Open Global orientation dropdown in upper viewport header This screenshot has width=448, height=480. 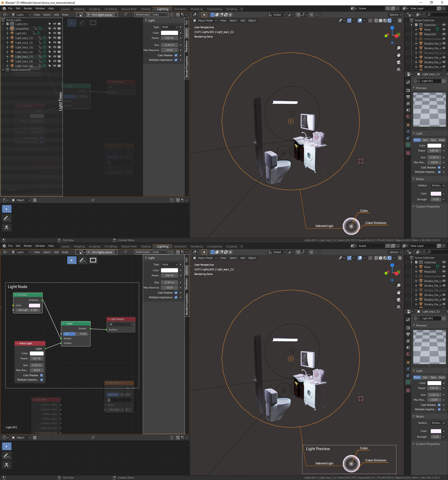coord(277,15)
